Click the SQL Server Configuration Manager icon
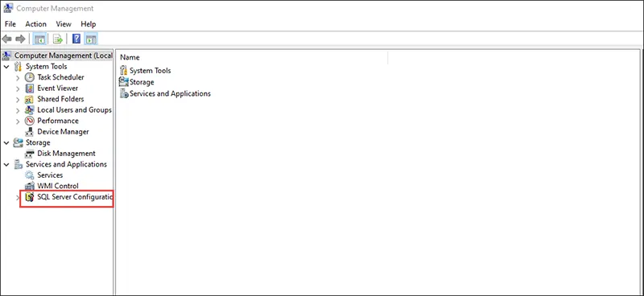Screen dimensions: 644x296 (29, 197)
